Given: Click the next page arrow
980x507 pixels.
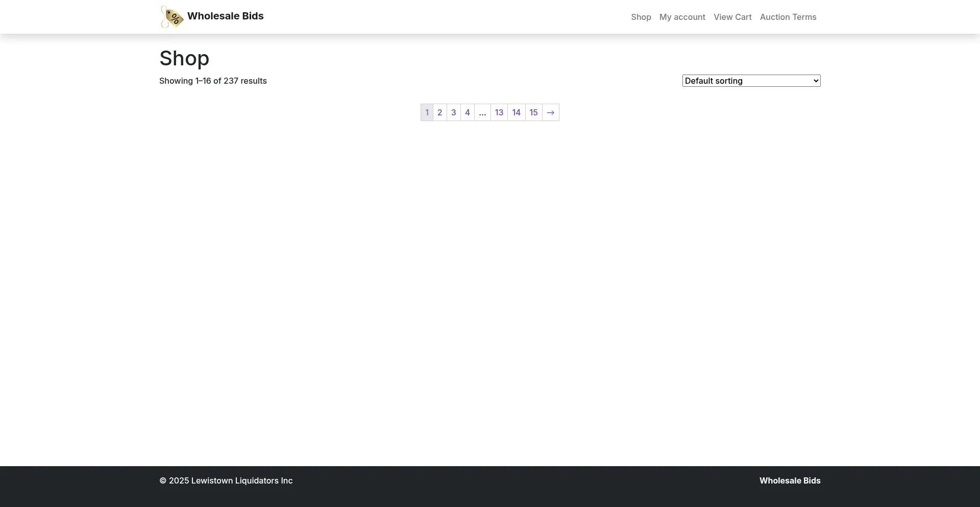Looking at the screenshot, I should 551,112.
